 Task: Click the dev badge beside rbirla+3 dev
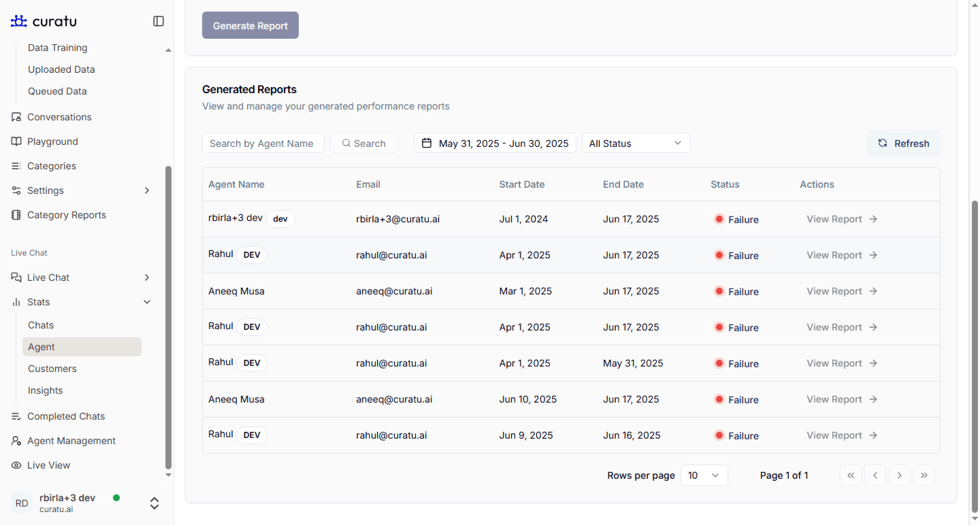[280, 219]
